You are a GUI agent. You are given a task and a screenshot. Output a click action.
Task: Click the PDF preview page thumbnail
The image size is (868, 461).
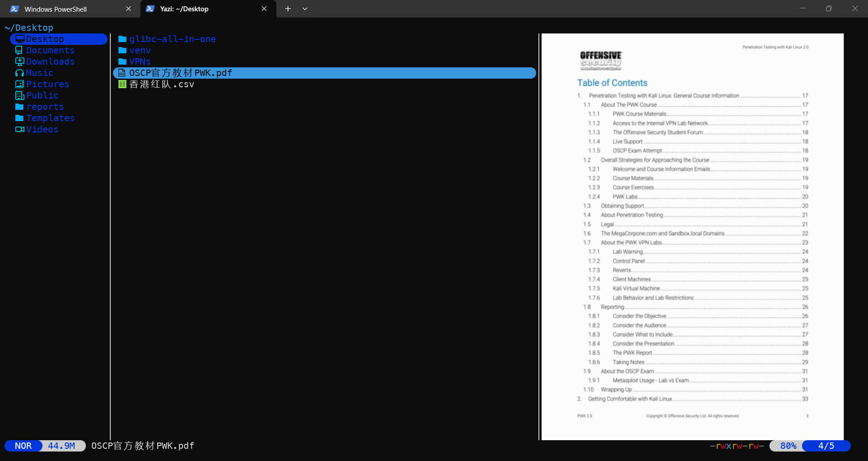click(x=693, y=236)
